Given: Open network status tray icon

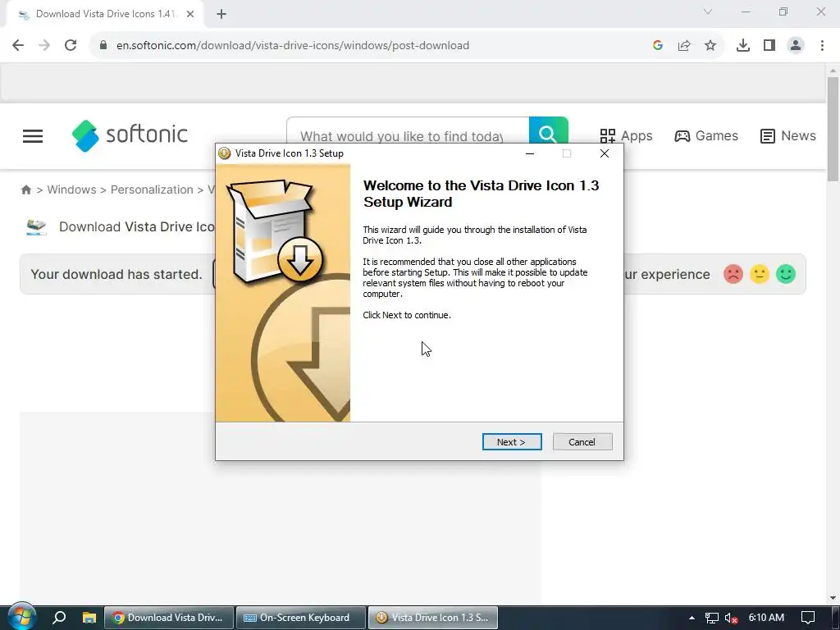Looking at the screenshot, I should coord(711,619).
